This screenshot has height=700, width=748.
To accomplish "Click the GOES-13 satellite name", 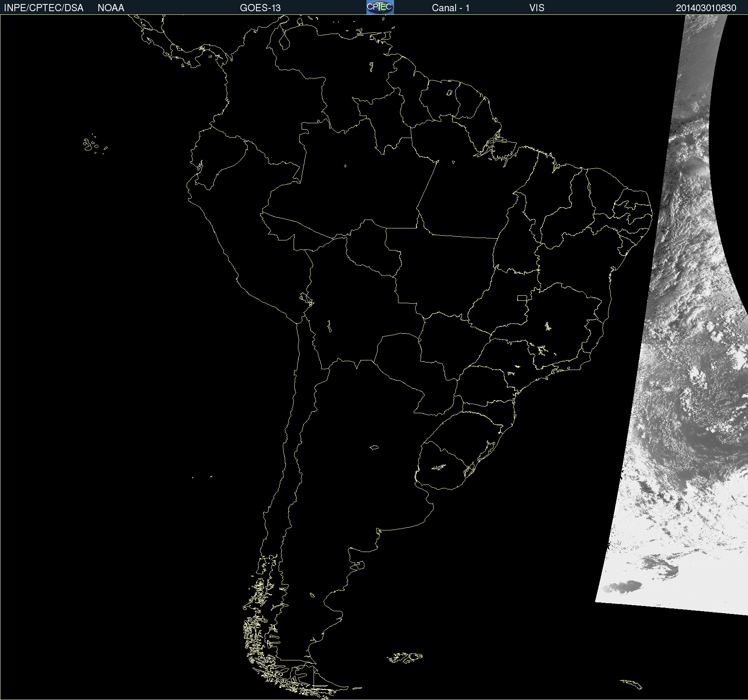I will click(x=260, y=8).
